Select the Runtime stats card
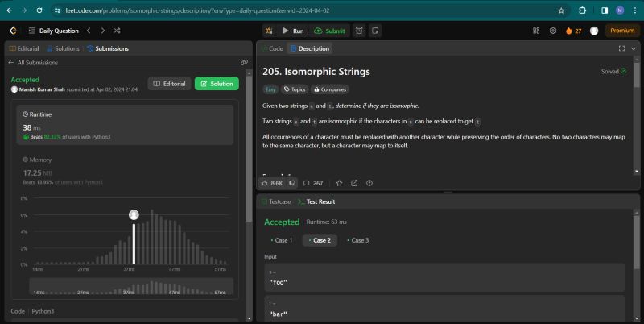 [125, 125]
